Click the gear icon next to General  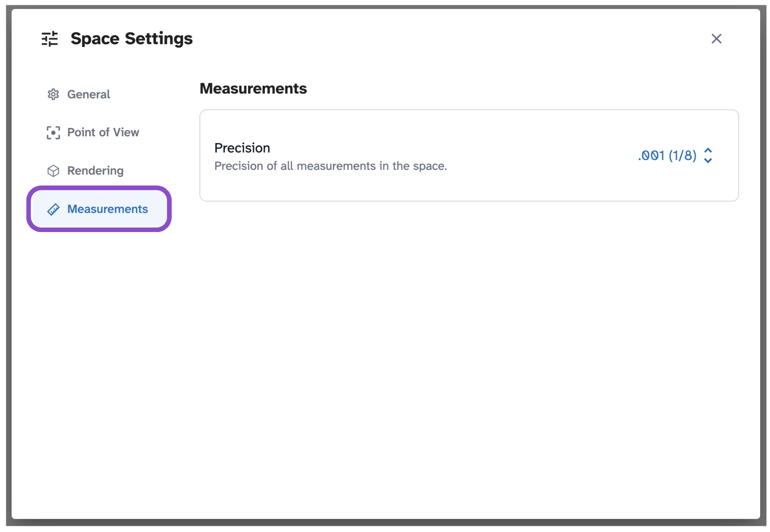(53, 94)
